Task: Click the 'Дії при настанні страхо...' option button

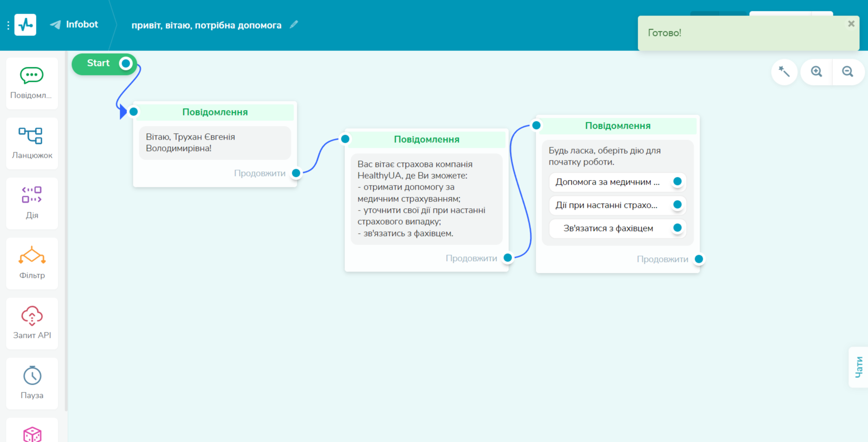Action: tap(618, 205)
